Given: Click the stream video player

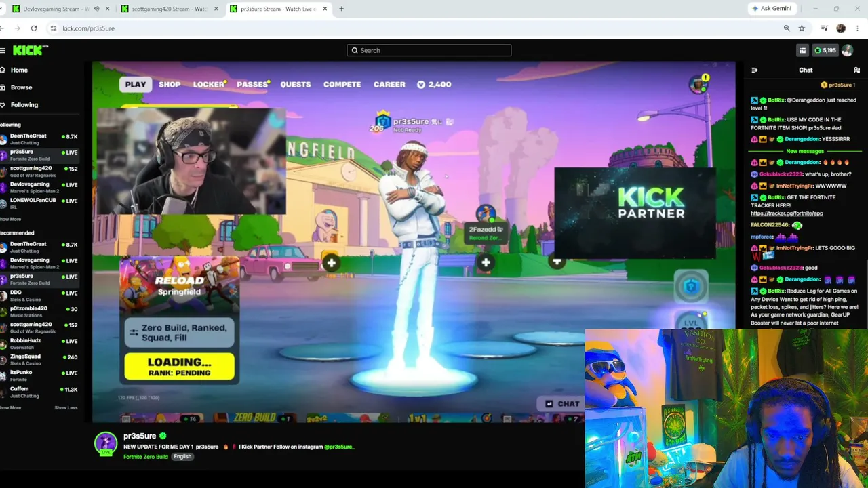Looking at the screenshot, I should (x=414, y=242).
